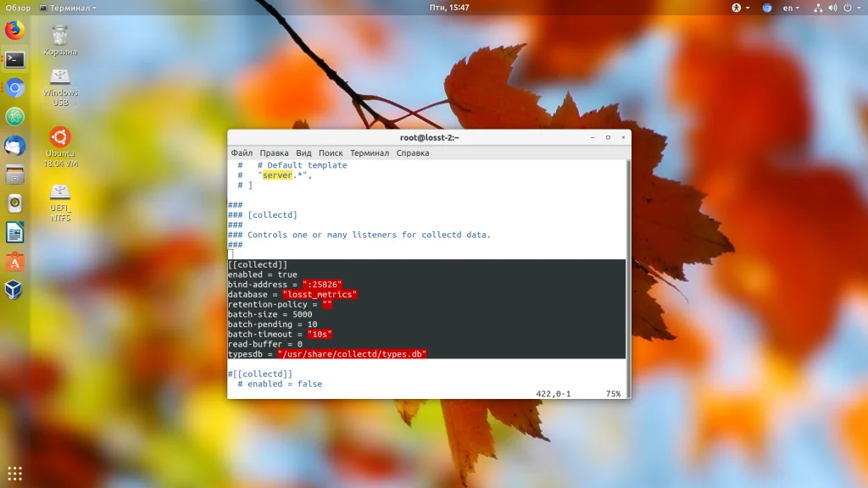Open the Terminal icon in the dock
This screenshot has width=868, height=488.
(x=14, y=59)
